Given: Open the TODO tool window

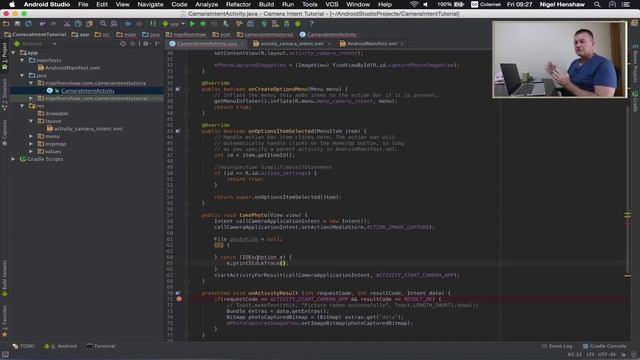Looking at the screenshot, I should tap(23, 346).
